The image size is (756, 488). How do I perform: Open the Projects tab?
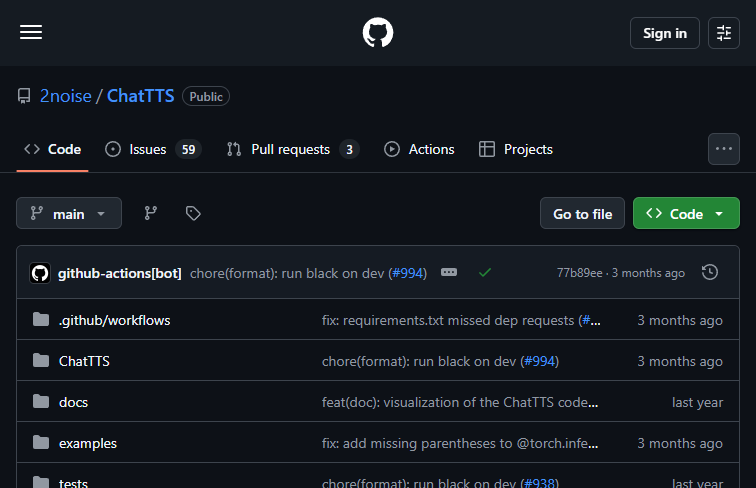point(515,149)
